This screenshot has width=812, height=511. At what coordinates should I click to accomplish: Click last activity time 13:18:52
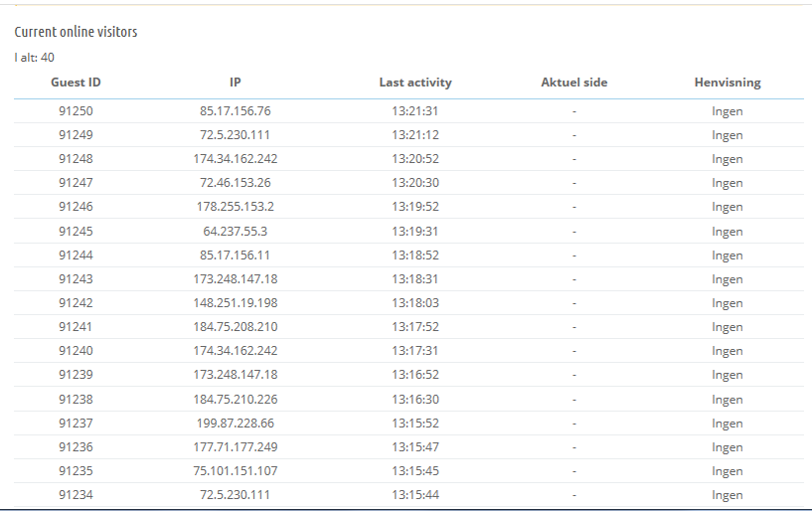pos(415,255)
